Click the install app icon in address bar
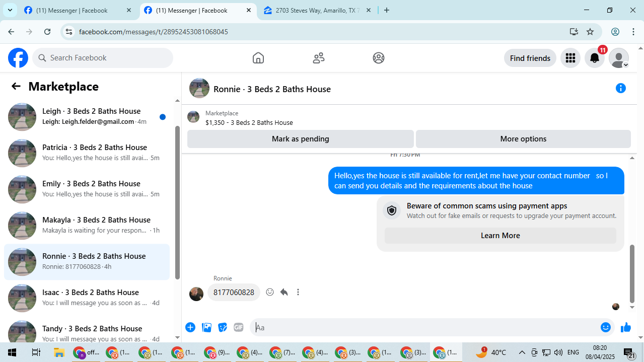Screen dimensions: 644x362 [x=574, y=32]
